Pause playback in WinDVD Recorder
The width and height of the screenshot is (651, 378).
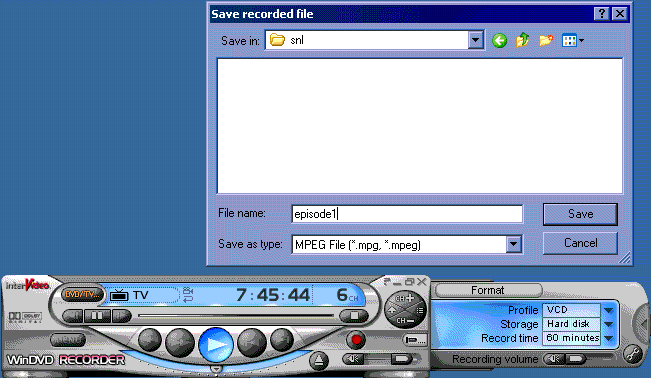tap(97, 316)
